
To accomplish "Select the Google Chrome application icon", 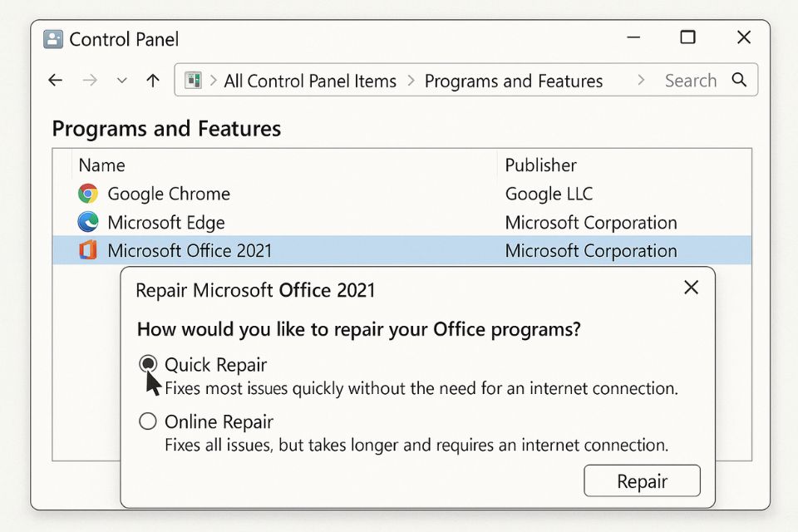I will 89,194.
